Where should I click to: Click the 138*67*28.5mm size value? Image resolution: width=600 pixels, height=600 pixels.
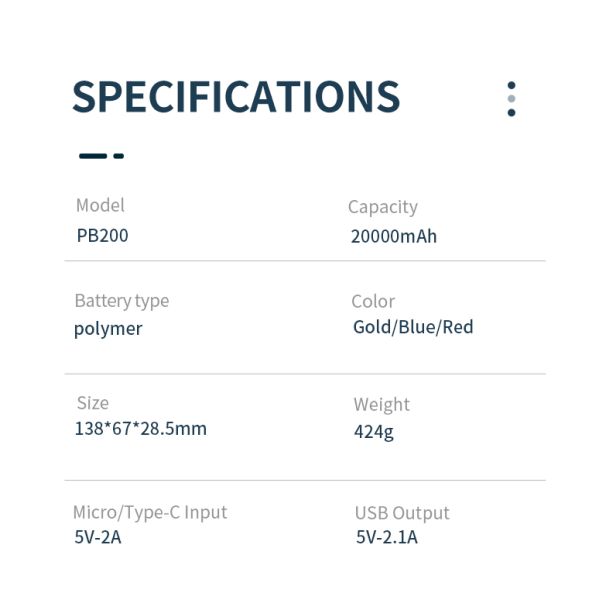point(141,429)
